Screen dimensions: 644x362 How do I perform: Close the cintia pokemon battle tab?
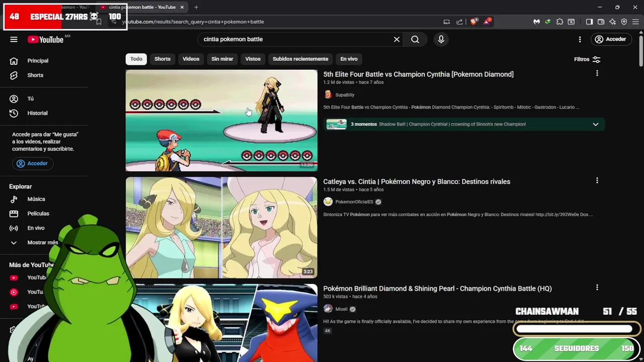182,7
